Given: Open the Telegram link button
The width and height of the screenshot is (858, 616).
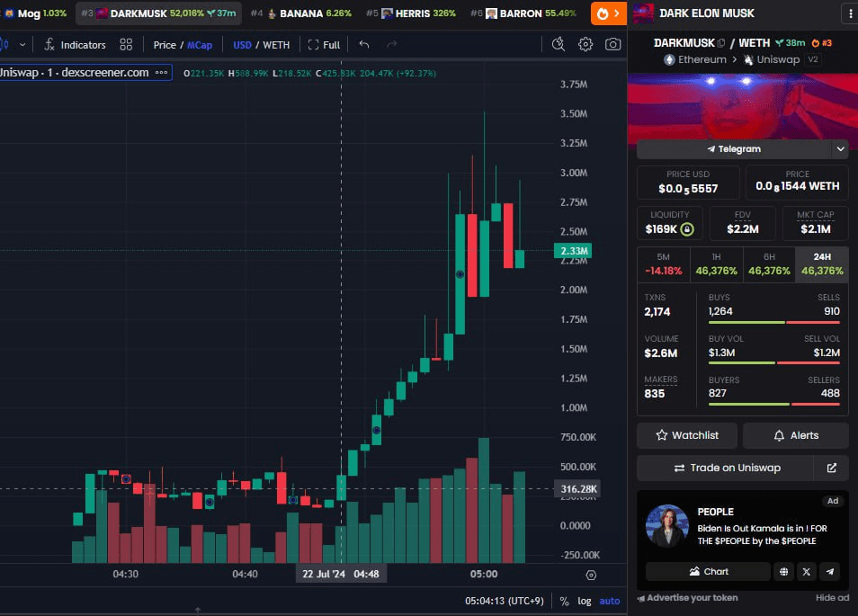Looking at the screenshot, I should click(x=734, y=148).
